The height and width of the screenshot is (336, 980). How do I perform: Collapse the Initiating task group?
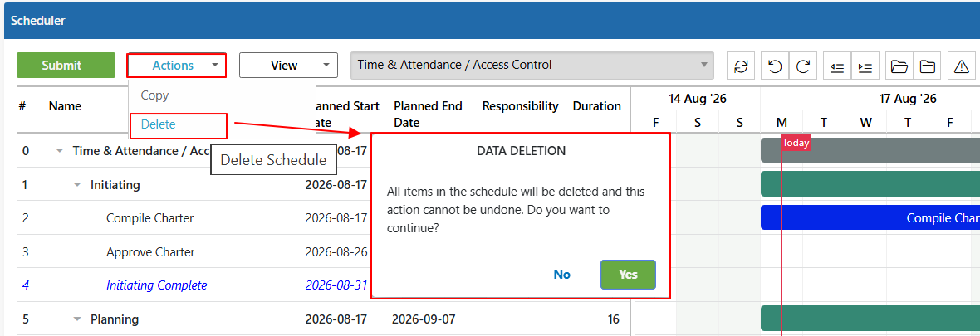[77, 185]
